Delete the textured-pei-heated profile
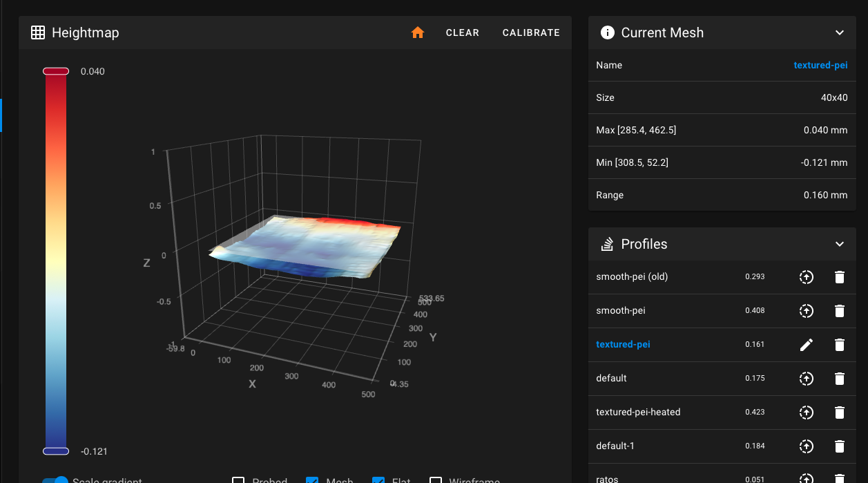 pyautogui.click(x=840, y=413)
